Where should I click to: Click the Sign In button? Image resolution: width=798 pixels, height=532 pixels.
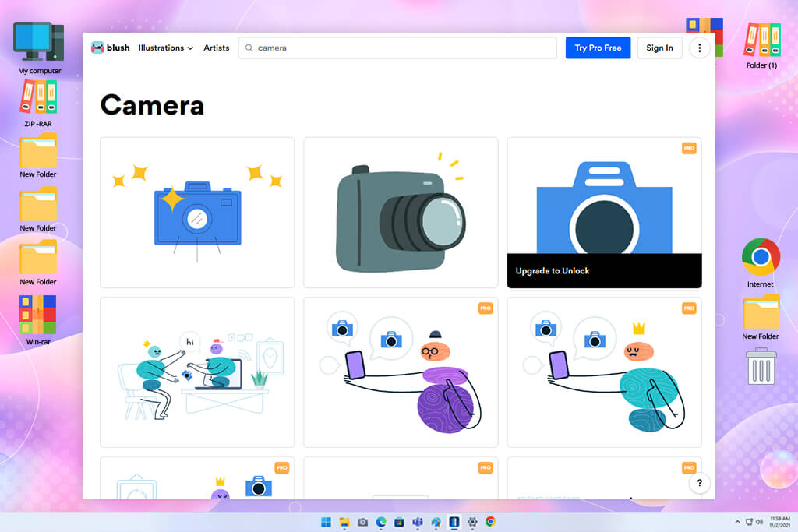(x=659, y=48)
